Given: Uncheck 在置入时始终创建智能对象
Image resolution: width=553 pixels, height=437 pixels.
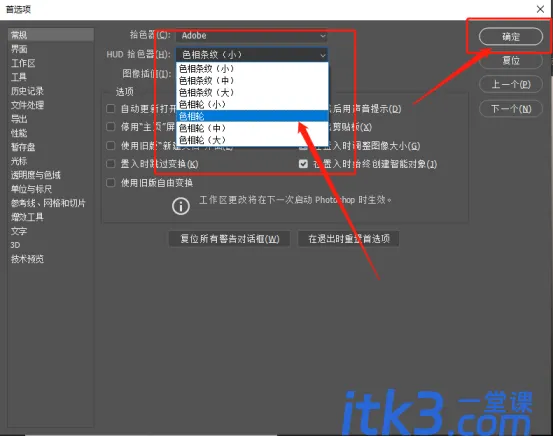Looking at the screenshot, I should click(303, 164).
